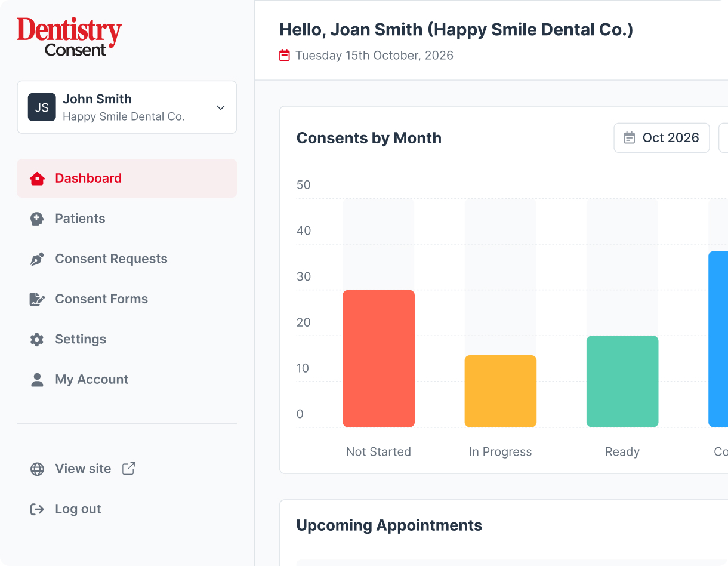Click the View site globe icon

coord(37,469)
